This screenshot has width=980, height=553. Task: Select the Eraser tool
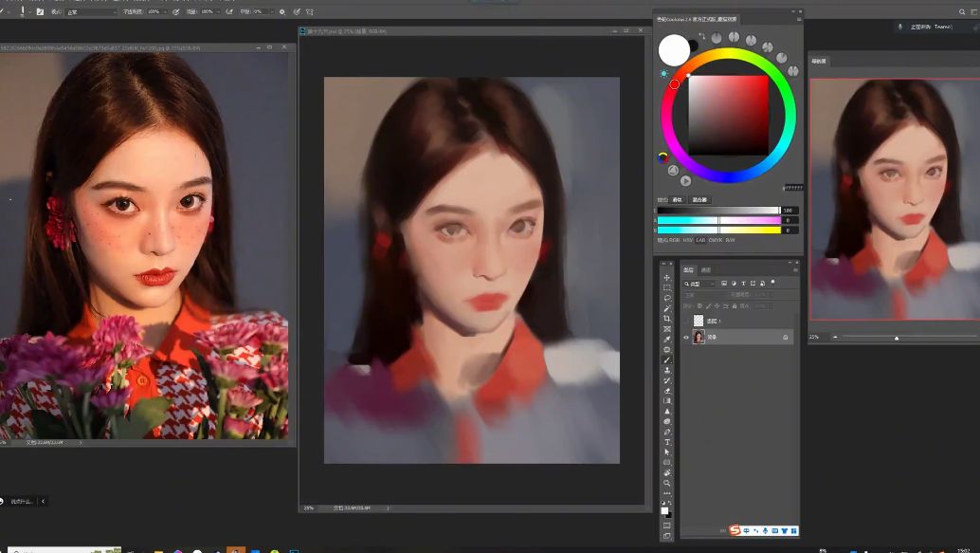667,391
